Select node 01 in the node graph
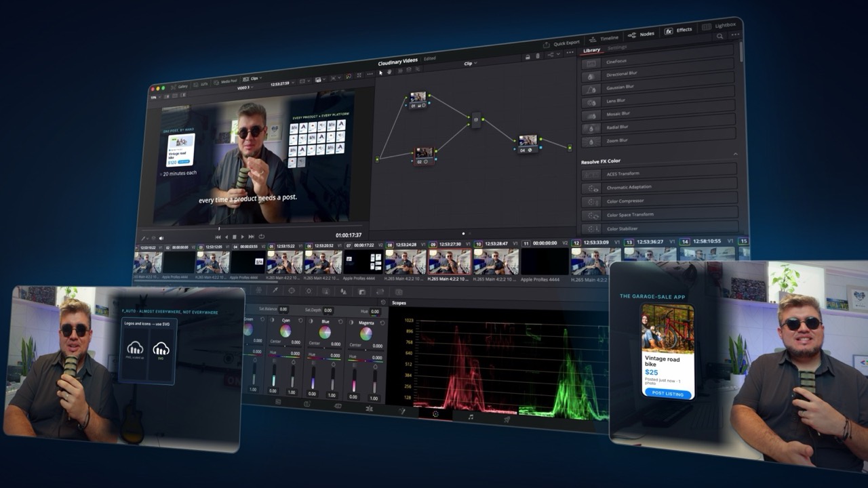Screen dimensions: 868x488 point(417,100)
